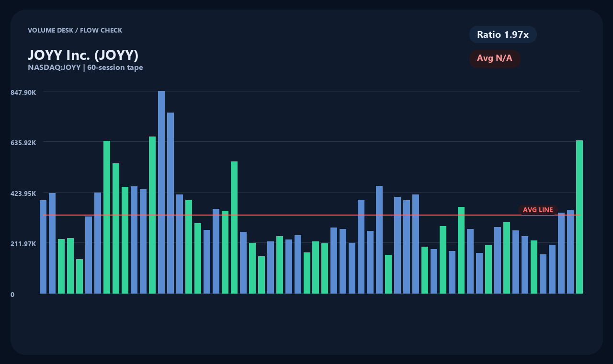Image resolution: width=613 pixels, height=364 pixels.
Task: Click the 423.95K axis label
Action: (x=23, y=193)
